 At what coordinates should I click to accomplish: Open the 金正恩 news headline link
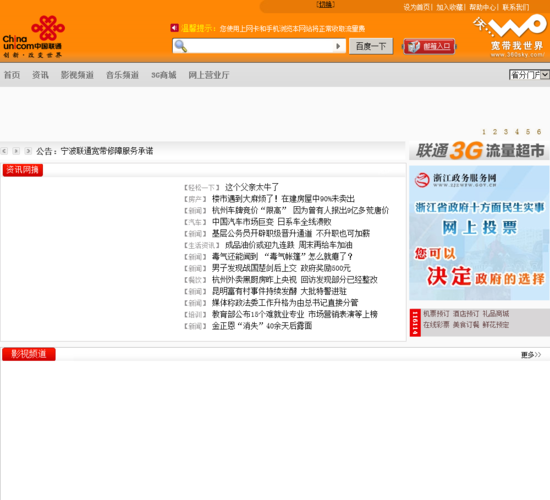click(262, 326)
